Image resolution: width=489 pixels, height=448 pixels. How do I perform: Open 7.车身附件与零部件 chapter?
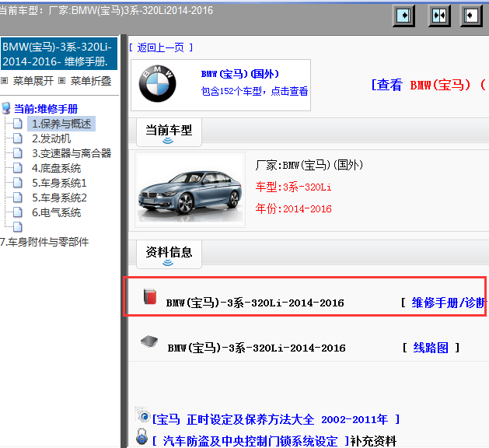[x=44, y=242]
